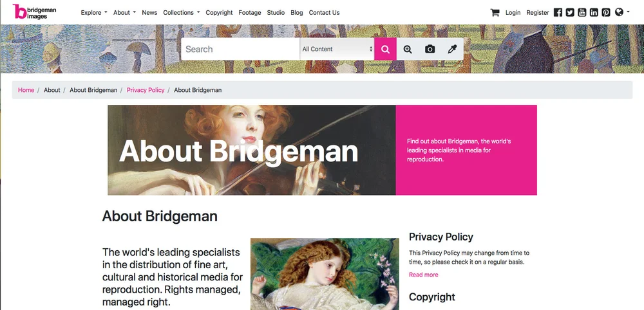Click the camera image search icon
644x310 pixels.
(x=430, y=50)
